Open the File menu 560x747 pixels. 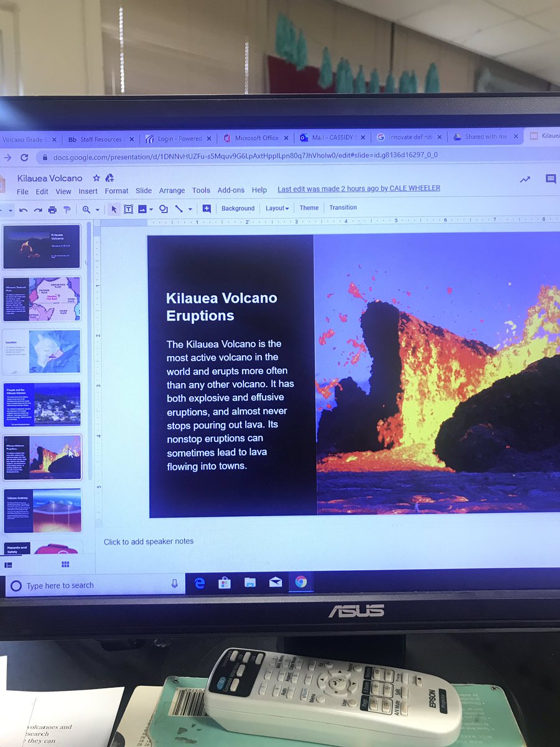tap(22, 192)
